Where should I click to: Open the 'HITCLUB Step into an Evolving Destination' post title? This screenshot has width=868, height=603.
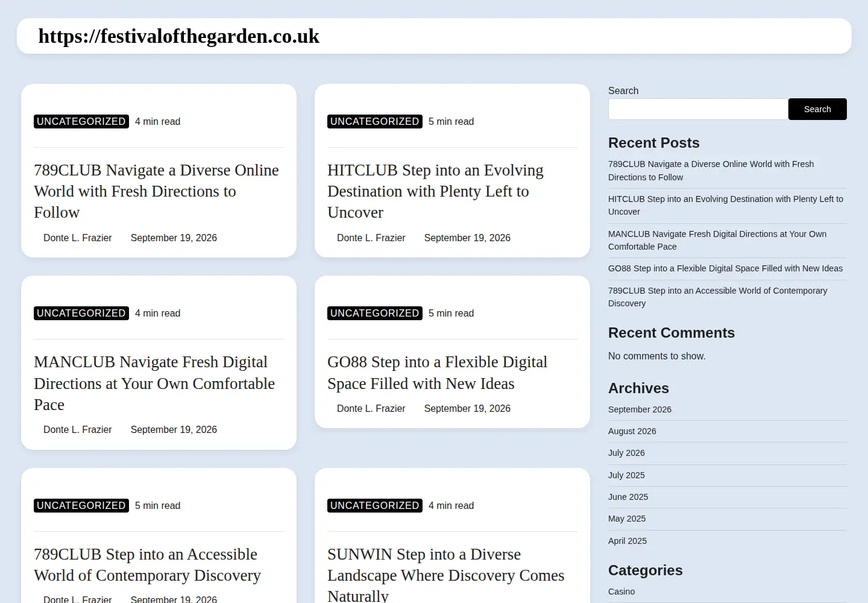coord(435,191)
